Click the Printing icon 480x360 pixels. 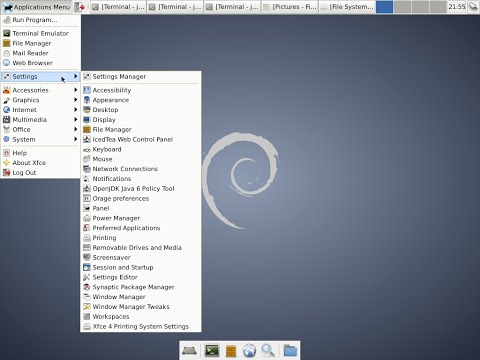(x=87, y=238)
